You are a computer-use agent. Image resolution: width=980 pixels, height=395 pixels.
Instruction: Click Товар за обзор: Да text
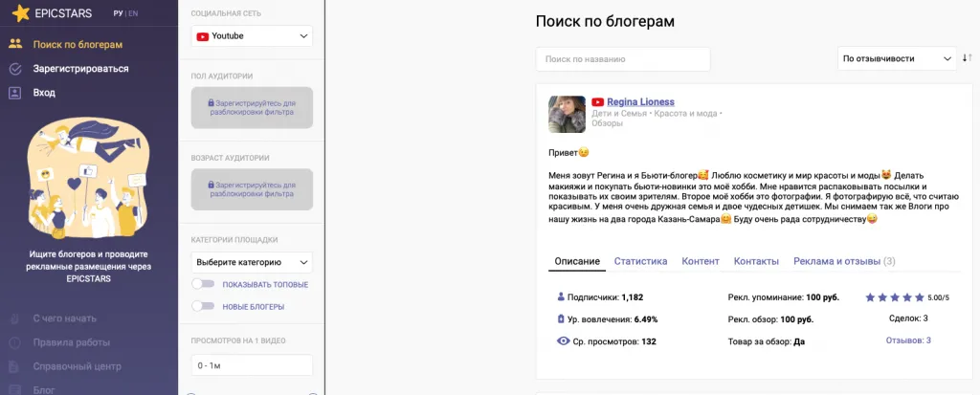pos(767,341)
